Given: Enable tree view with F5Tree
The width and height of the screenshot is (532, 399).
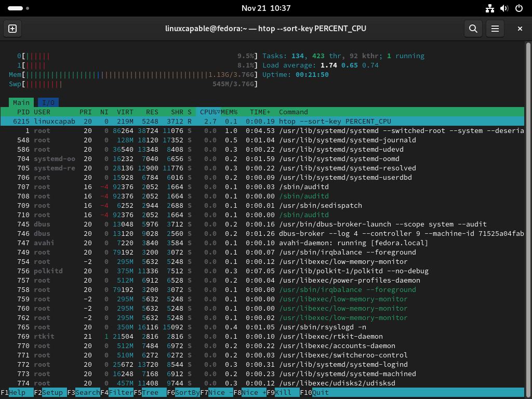Looking at the screenshot, I should 147,392.
